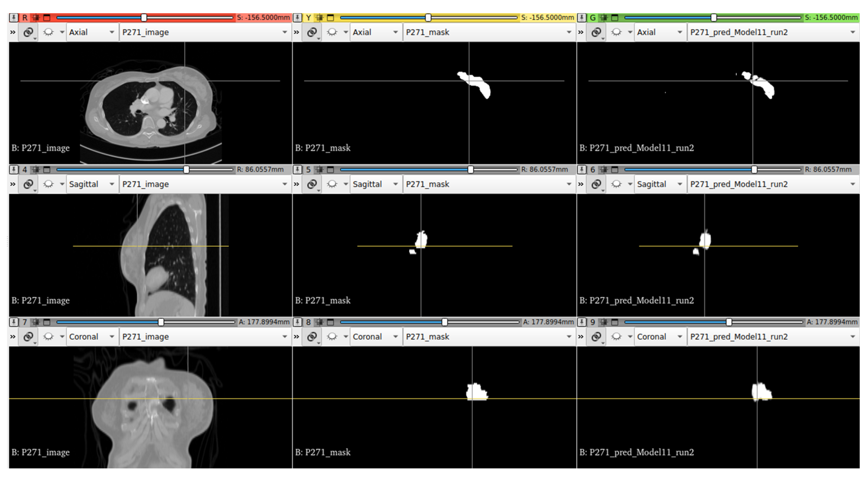Expand more options with » in view 9
This screenshot has height=479, width=868.
pos(581,336)
